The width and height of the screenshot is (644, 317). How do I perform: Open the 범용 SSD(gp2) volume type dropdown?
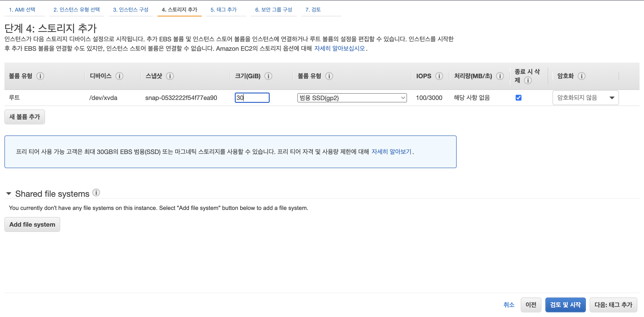click(352, 98)
